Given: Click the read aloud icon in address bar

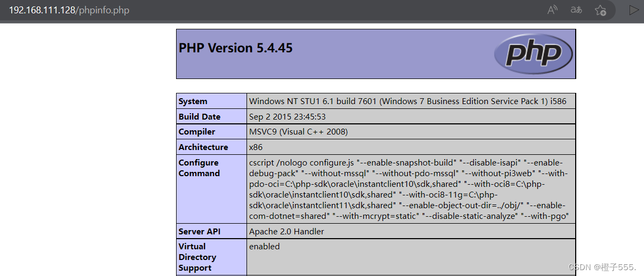Looking at the screenshot, I should [553, 10].
